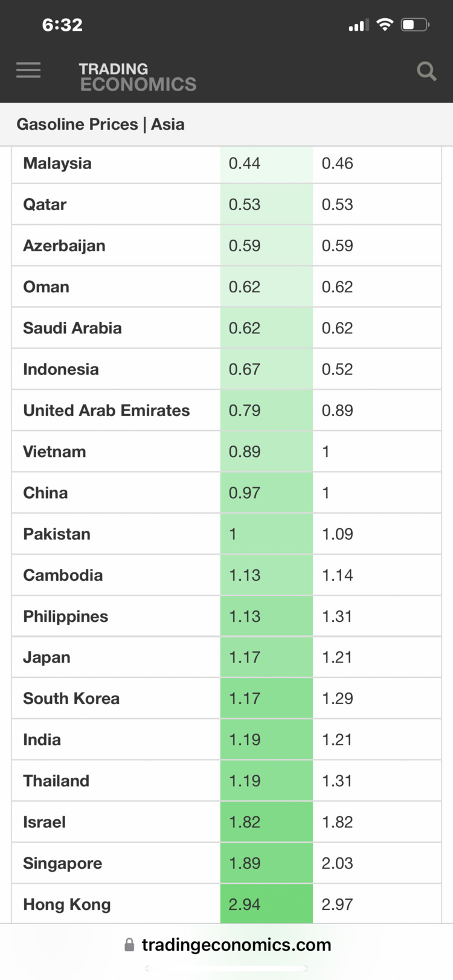Tap the search magnifier icon
This screenshot has height=980, width=453.
(426, 71)
